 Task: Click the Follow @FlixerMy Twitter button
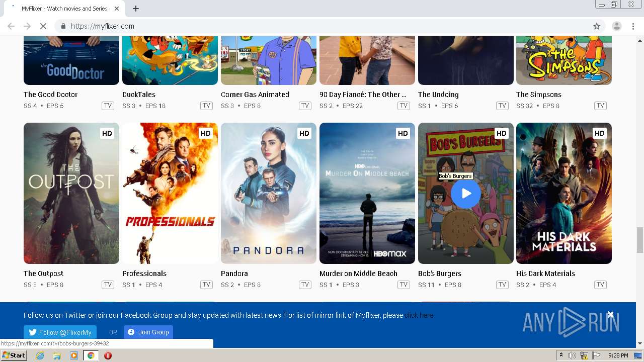pos(60,332)
